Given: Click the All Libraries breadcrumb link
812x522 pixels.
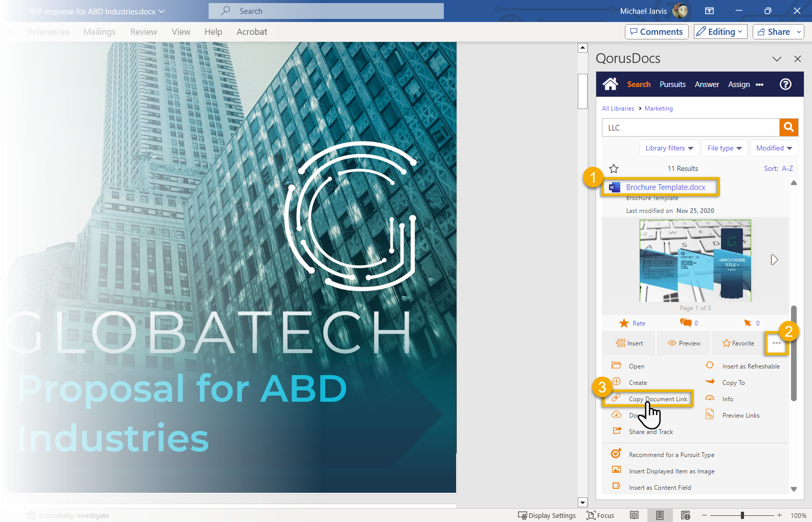Looking at the screenshot, I should [x=618, y=108].
